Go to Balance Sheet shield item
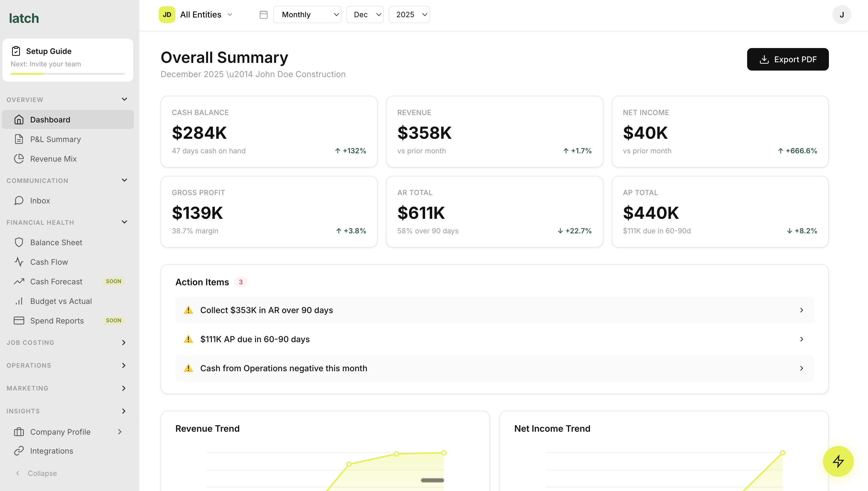 tap(56, 243)
